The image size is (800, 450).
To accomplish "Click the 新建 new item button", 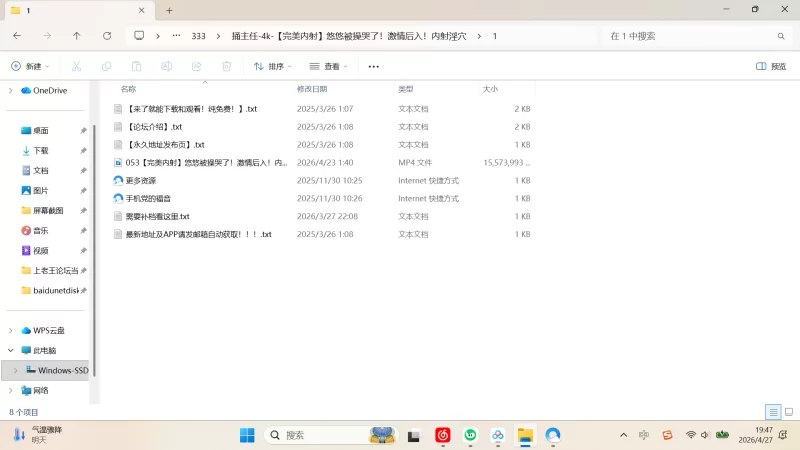I will (x=30, y=66).
